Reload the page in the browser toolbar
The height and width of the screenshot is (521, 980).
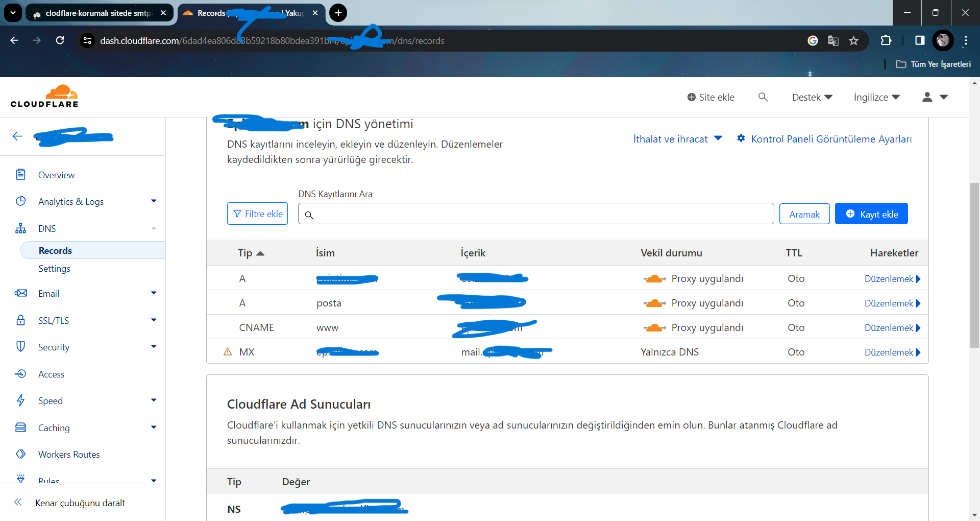pyautogui.click(x=60, y=40)
